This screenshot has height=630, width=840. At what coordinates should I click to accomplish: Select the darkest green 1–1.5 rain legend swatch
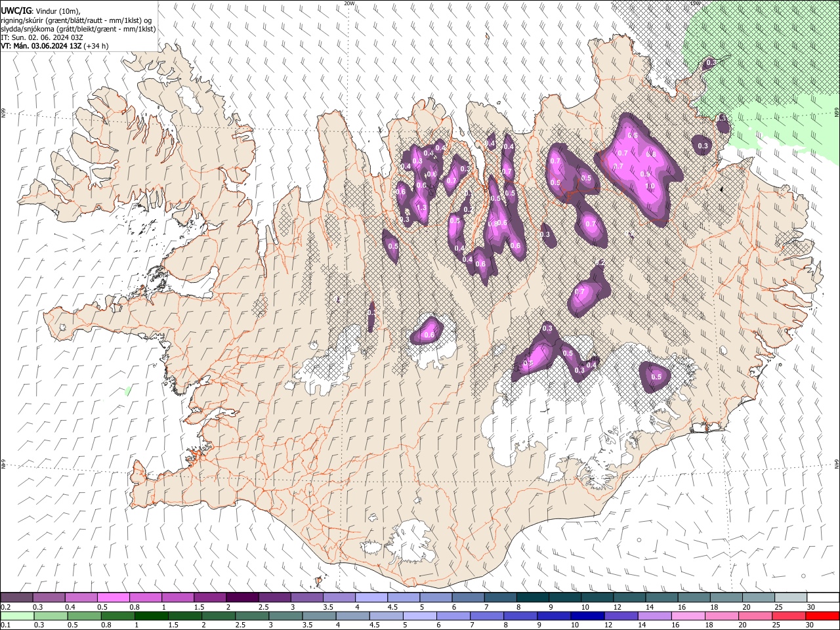[x=151, y=616]
